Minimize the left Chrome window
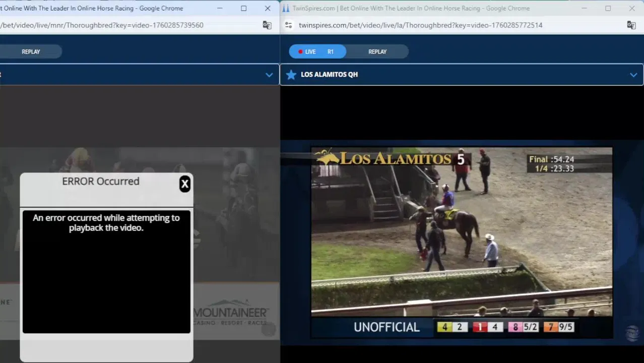The height and width of the screenshot is (363, 644). pyautogui.click(x=220, y=8)
